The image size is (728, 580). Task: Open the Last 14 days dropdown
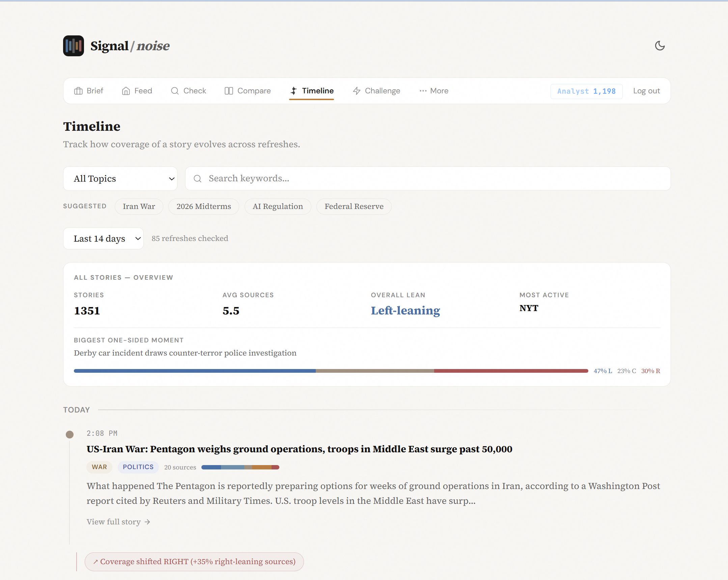point(103,239)
